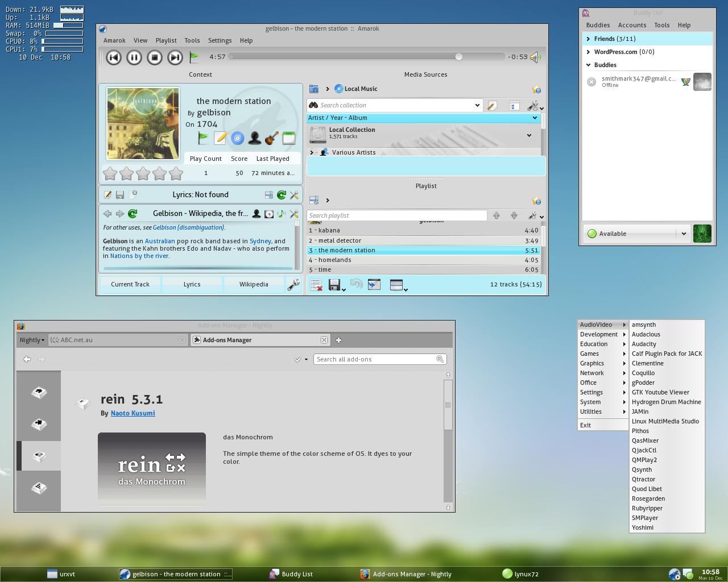Open the Accounts menu in Buddy List
The height and width of the screenshot is (582, 728).
tap(632, 25)
